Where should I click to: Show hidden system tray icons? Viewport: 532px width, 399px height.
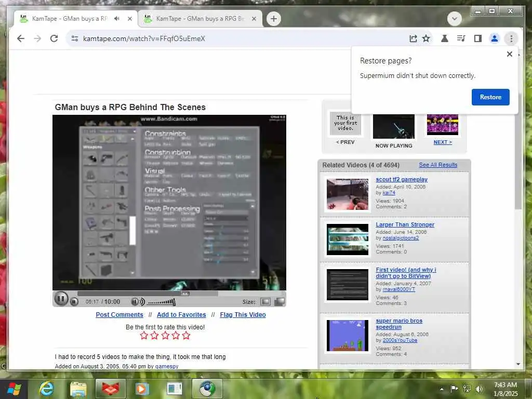pos(442,389)
